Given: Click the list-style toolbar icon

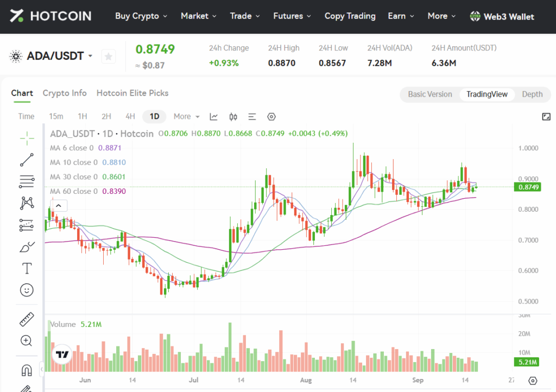Looking at the screenshot, I should pos(252,117).
